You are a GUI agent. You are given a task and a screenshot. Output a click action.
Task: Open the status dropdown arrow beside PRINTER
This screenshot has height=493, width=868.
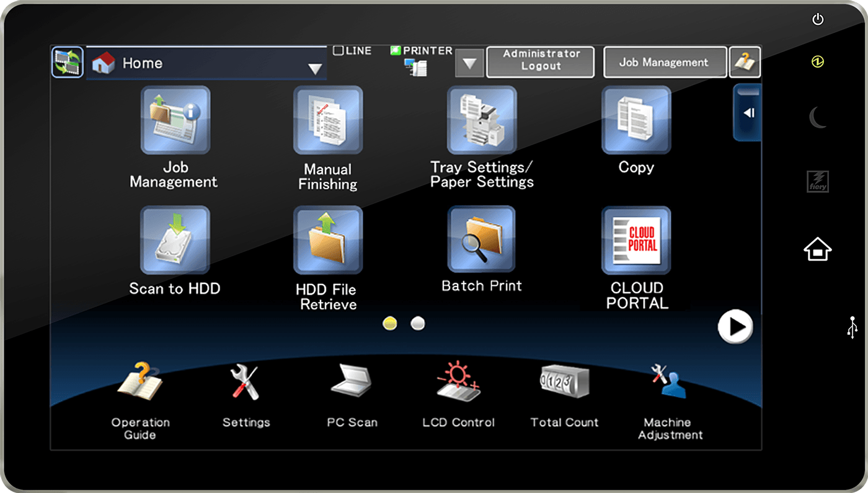469,63
